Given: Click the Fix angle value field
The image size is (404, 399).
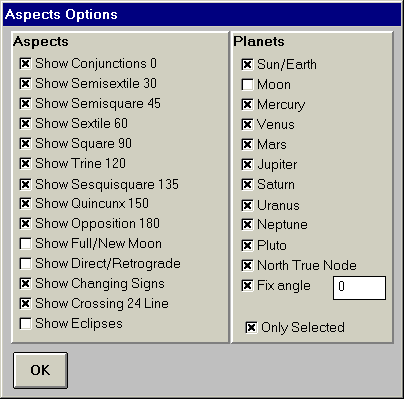Looking at the screenshot, I should [359, 287].
